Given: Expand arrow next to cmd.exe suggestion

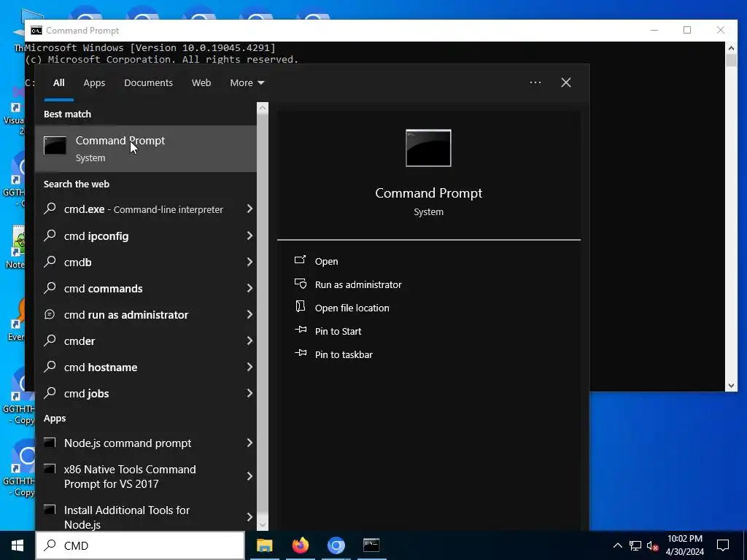Looking at the screenshot, I should tap(249, 209).
